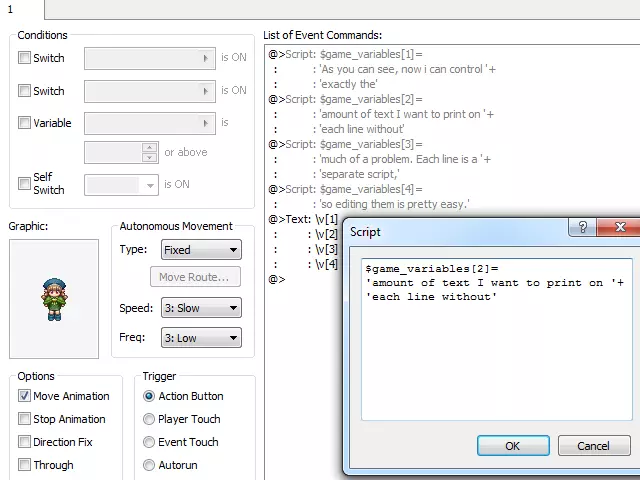Open the Speed dropdown showing 3: Slow

coord(201,308)
